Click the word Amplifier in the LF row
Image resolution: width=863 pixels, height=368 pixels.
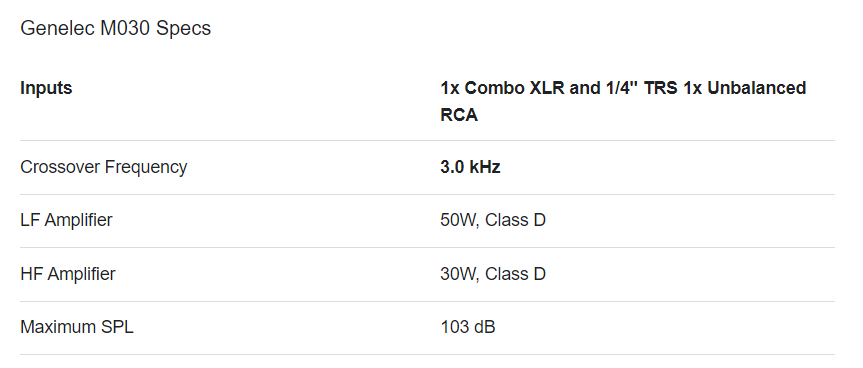(x=78, y=220)
